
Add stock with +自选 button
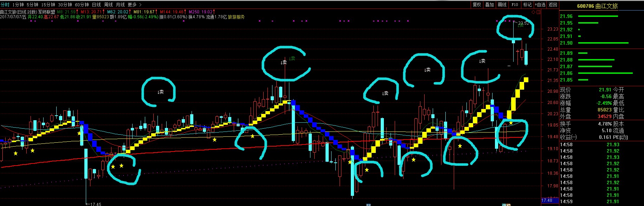tap(540, 5)
